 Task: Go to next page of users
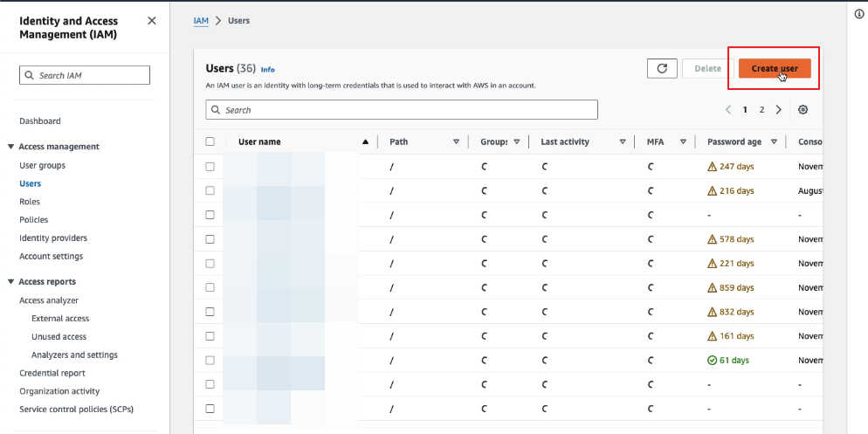(x=778, y=110)
